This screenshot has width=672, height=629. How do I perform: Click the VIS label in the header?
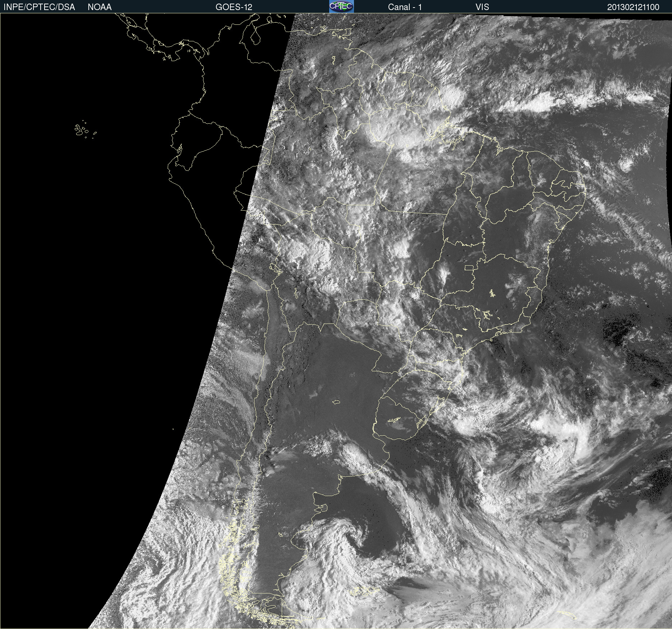pyautogui.click(x=482, y=7)
